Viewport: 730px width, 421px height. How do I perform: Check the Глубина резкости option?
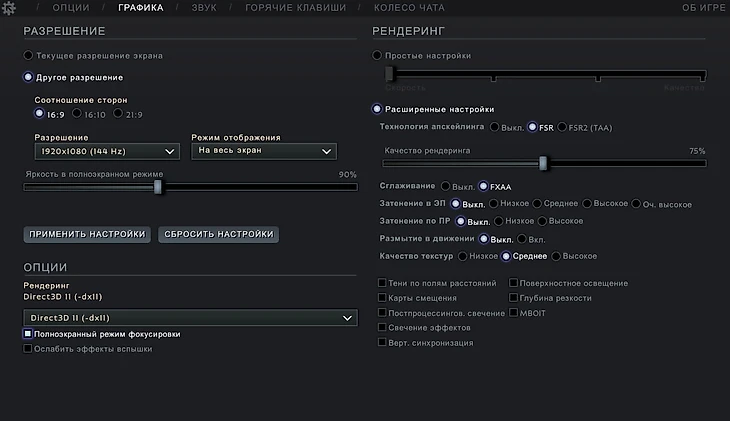pyautogui.click(x=513, y=298)
